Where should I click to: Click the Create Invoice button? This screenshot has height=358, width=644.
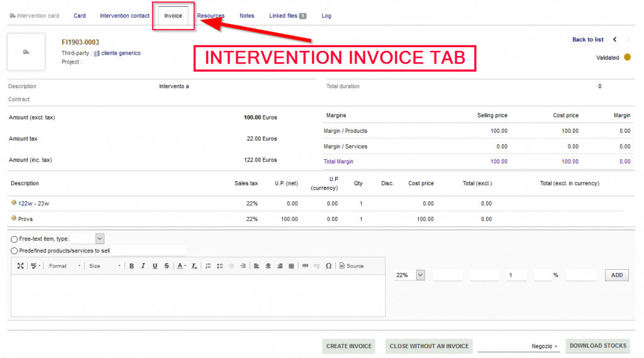point(349,346)
